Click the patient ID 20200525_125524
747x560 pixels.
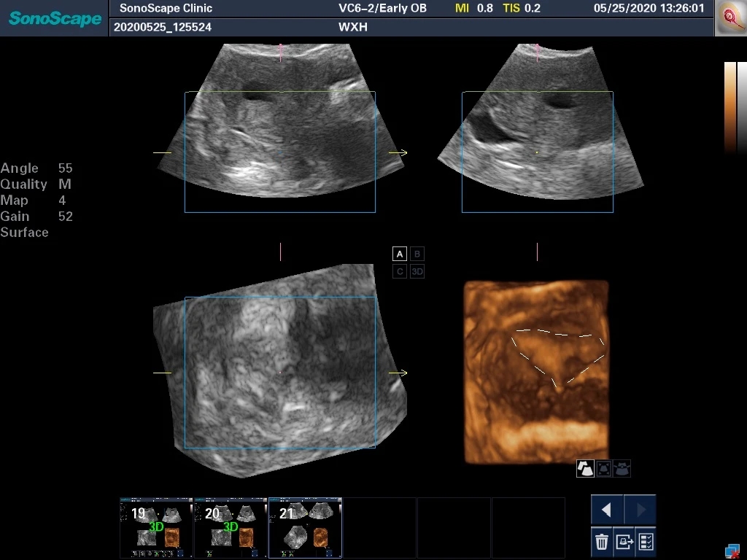(163, 27)
